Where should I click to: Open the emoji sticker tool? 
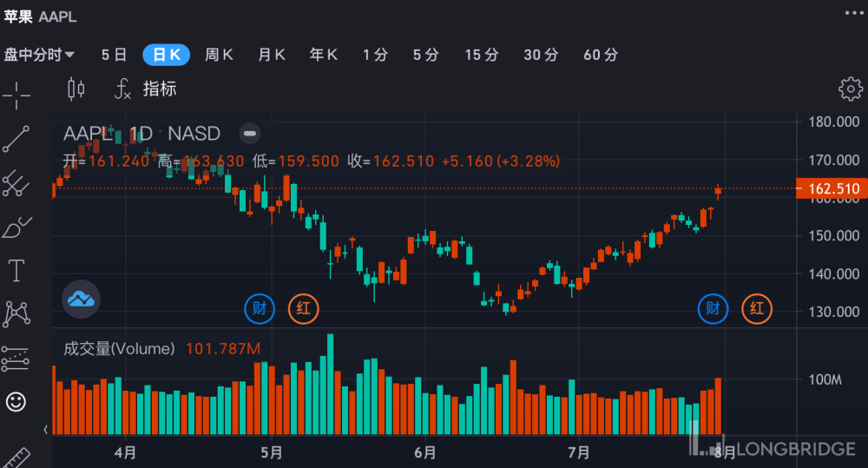coord(16,401)
